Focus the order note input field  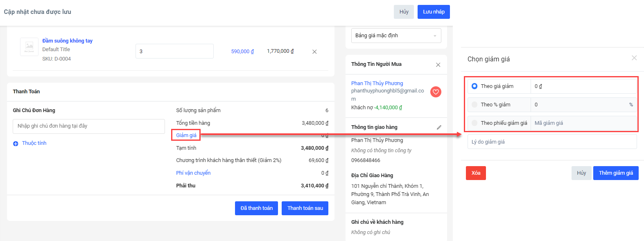[89, 126]
